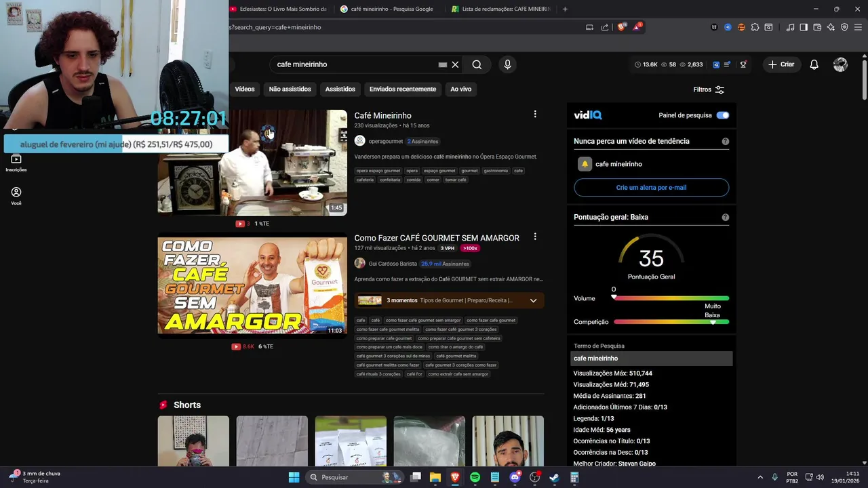Open Spotify from the taskbar

(475, 477)
